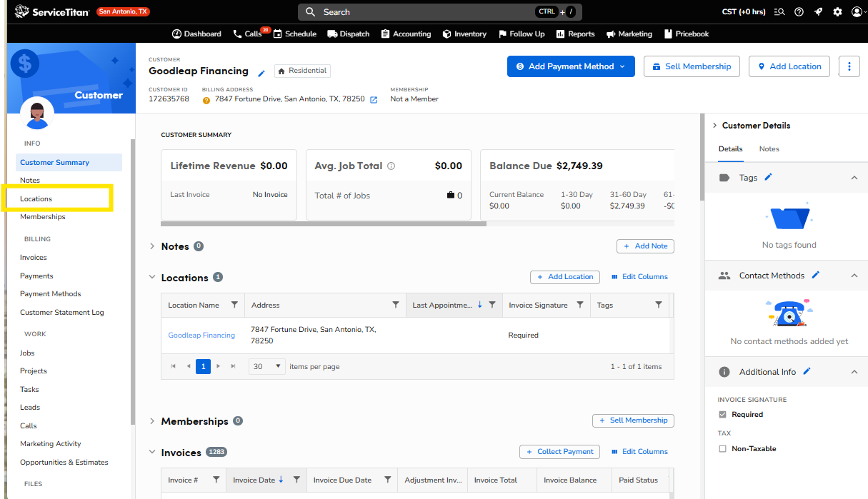
Task: Click the Avg. Job Total info icon
Action: point(391,166)
